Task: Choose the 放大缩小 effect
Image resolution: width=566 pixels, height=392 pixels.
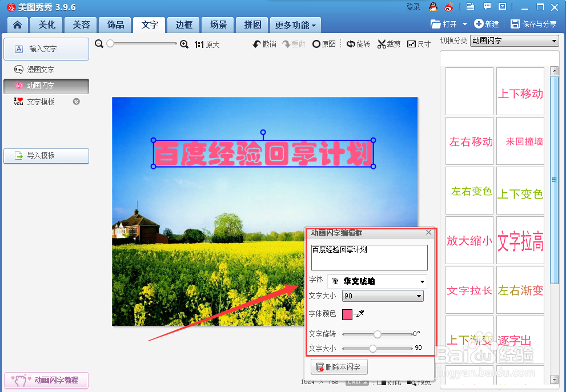Action: (x=469, y=241)
